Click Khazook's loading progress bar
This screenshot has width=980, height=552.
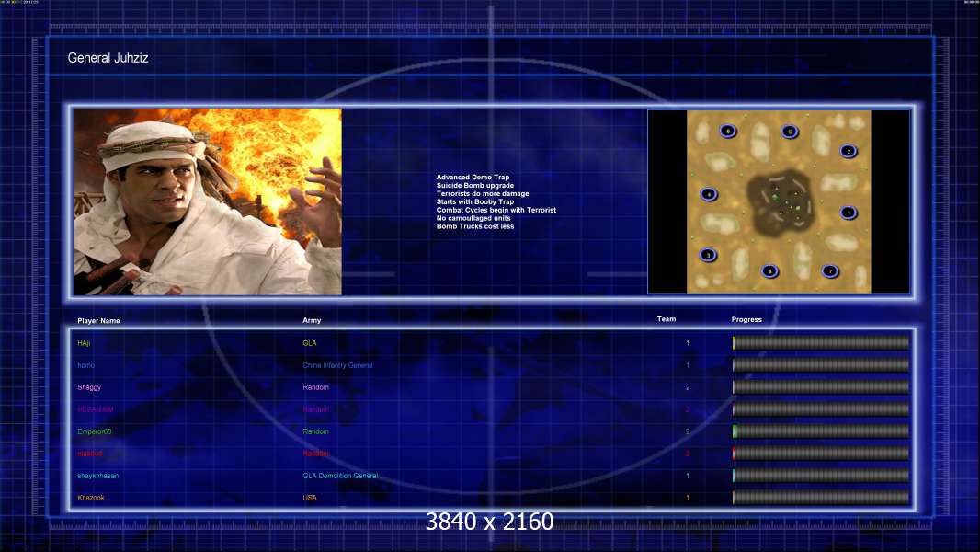pyautogui.click(x=821, y=498)
